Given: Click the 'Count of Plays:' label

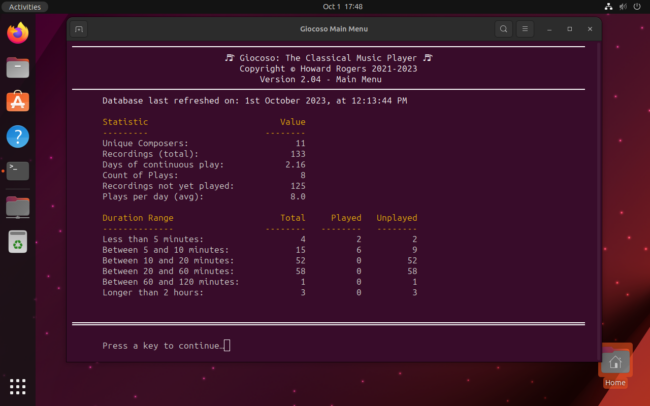Looking at the screenshot, I should click(x=140, y=175).
